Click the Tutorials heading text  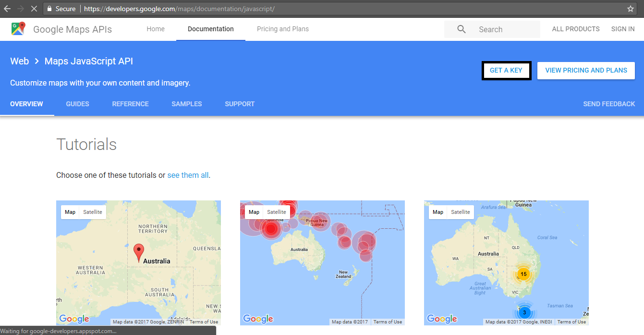pyautogui.click(x=86, y=144)
